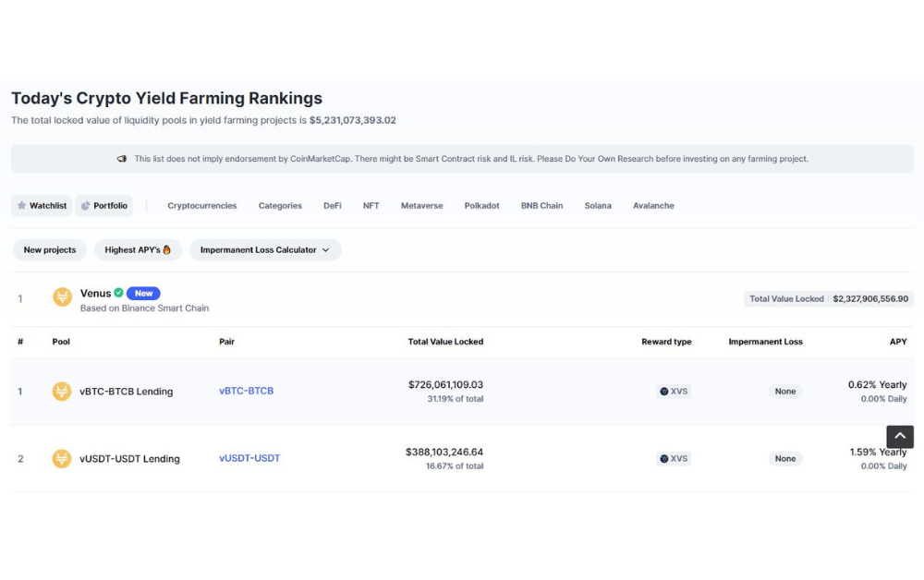This screenshot has height=580, width=924.
Task: Open the BNB Chain category
Action: (542, 206)
